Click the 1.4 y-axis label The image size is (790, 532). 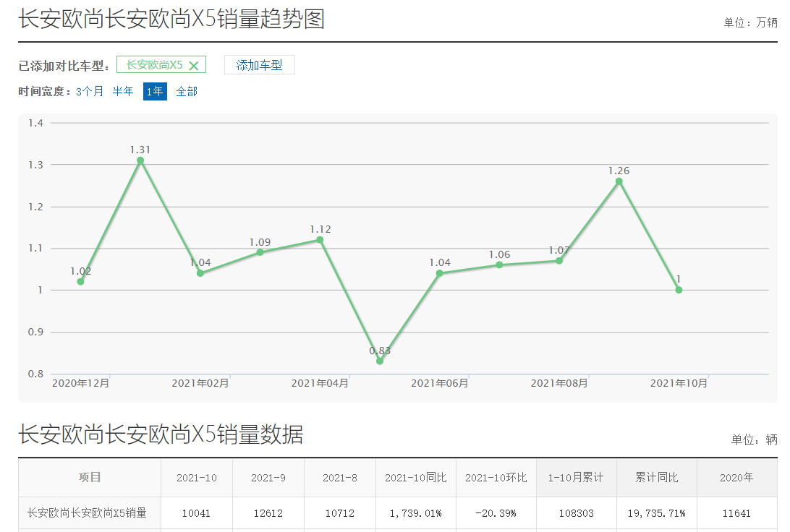coord(35,123)
